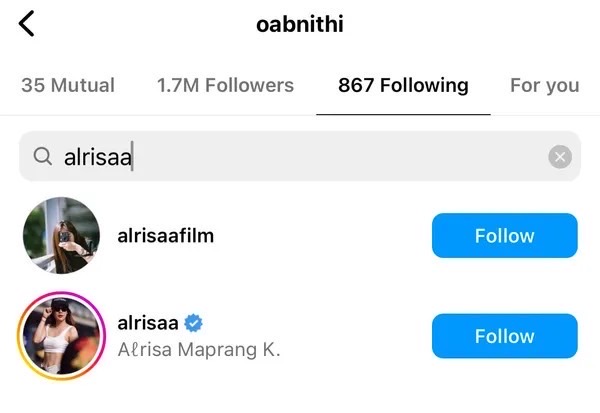Follow the verified alrisaa account
This screenshot has height=413, width=600.
505,336
